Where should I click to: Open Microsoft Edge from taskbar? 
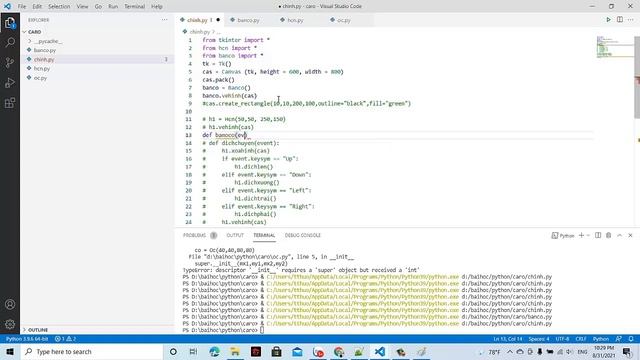pyautogui.click(x=214, y=351)
